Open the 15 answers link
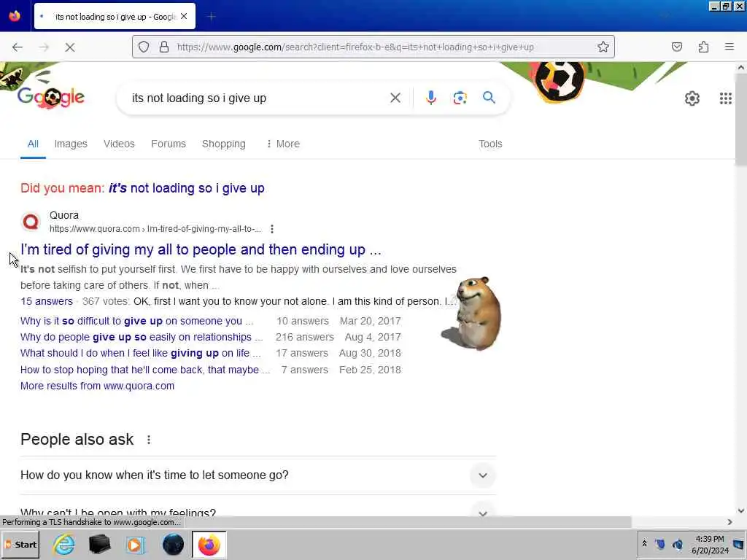747x560 pixels. coord(47,301)
